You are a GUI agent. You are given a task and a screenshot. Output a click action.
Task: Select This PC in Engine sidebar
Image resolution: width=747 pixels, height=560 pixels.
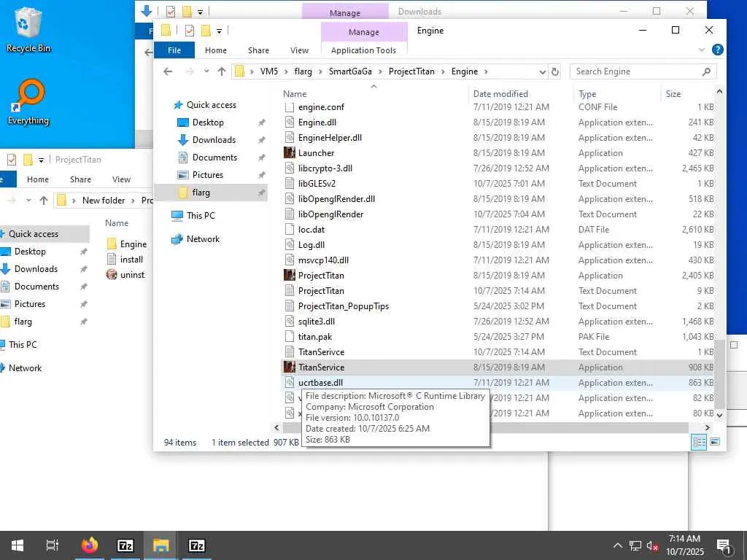click(200, 216)
